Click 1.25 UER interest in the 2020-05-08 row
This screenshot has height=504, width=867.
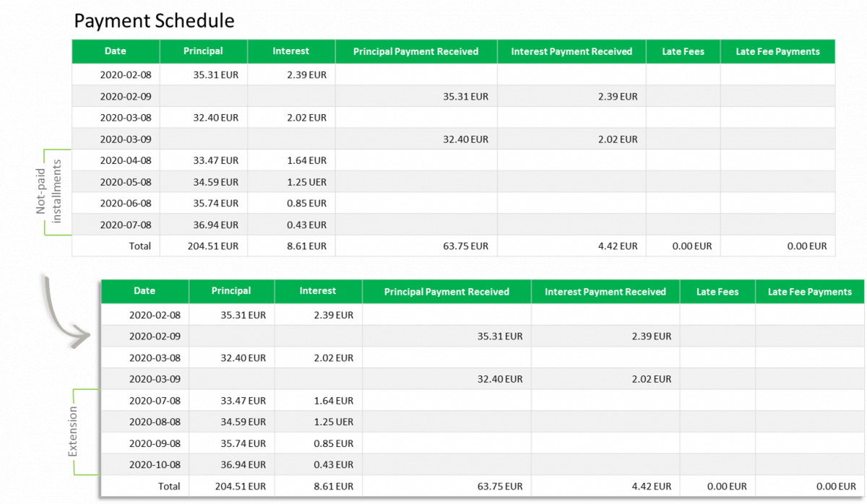(x=306, y=182)
